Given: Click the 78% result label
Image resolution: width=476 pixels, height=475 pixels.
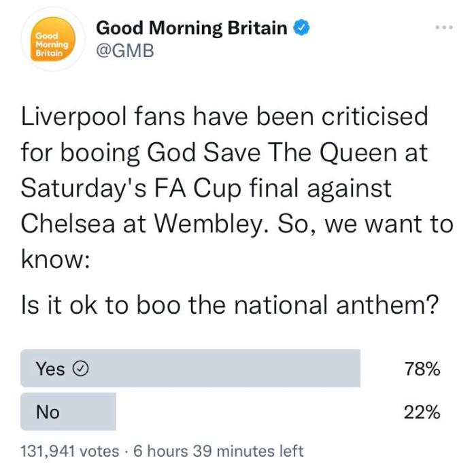Looking at the screenshot, I should coord(422,370).
